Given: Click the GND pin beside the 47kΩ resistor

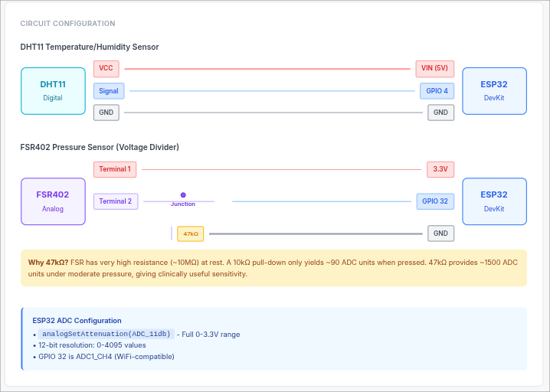Looking at the screenshot, I should (x=440, y=234).
